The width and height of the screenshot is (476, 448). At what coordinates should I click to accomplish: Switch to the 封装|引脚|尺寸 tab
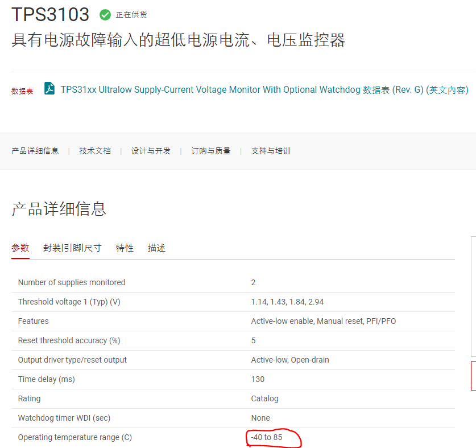click(x=72, y=248)
